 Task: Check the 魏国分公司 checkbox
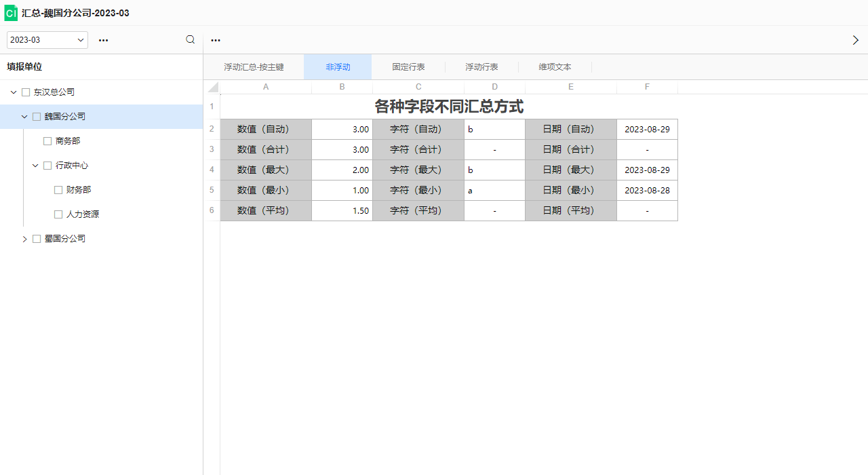pos(37,116)
